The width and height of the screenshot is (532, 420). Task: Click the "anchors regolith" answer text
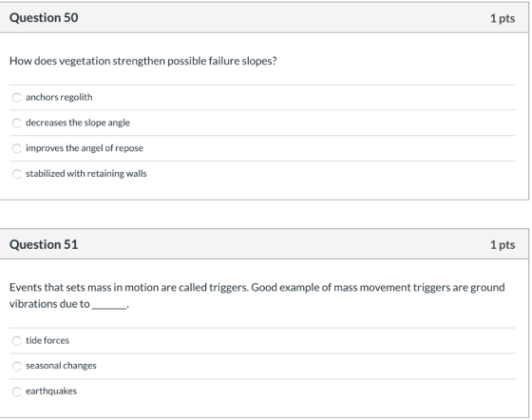click(59, 97)
